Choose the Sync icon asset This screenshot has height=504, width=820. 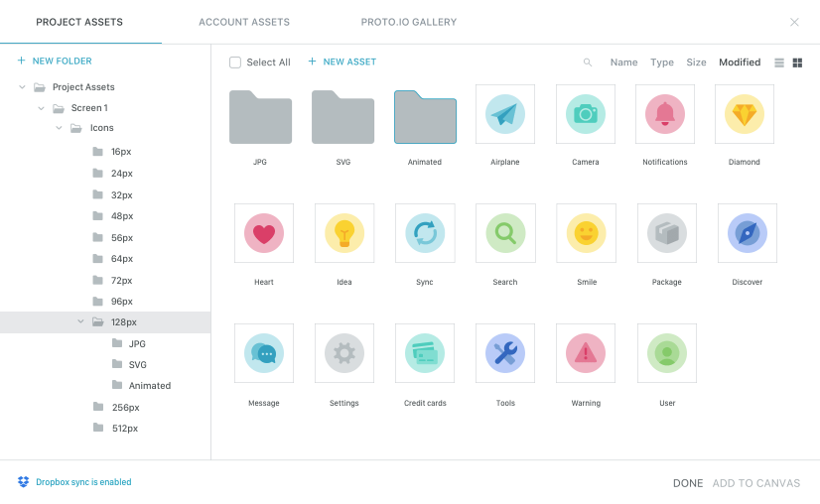click(x=425, y=233)
